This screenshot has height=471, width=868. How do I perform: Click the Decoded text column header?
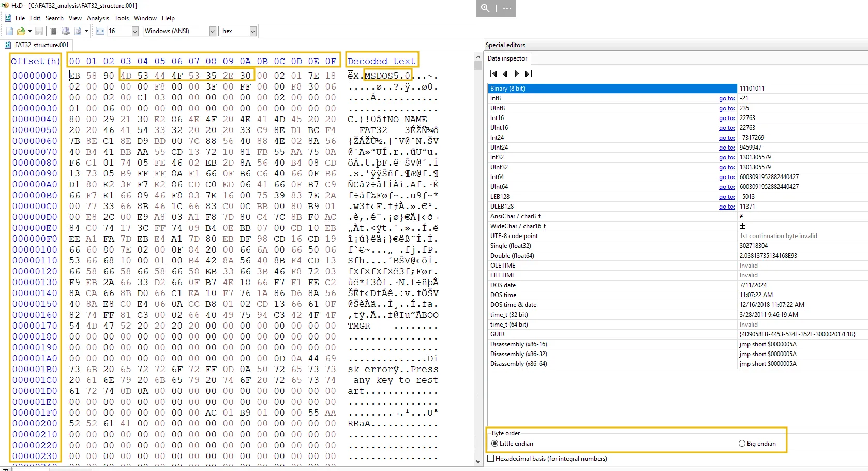coord(381,61)
